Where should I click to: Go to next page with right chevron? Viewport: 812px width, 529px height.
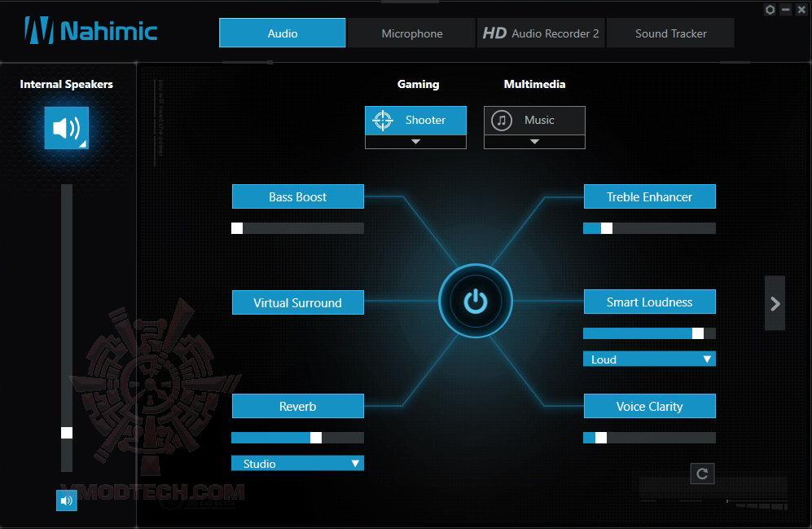click(x=775, y=303)
